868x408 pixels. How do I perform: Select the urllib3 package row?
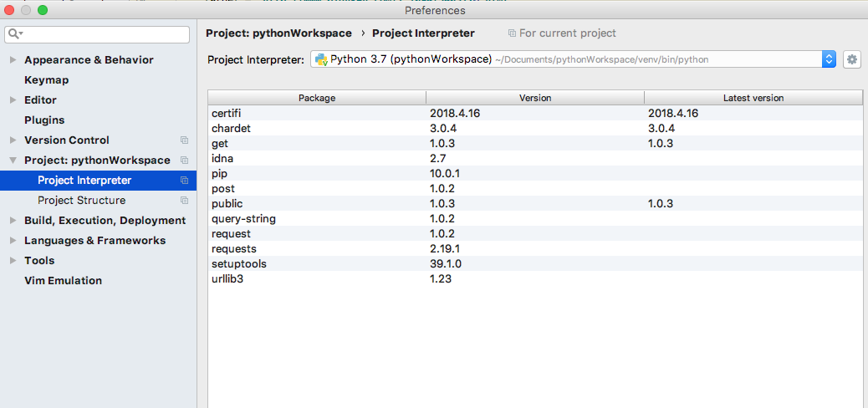click(x=227, y=279)
